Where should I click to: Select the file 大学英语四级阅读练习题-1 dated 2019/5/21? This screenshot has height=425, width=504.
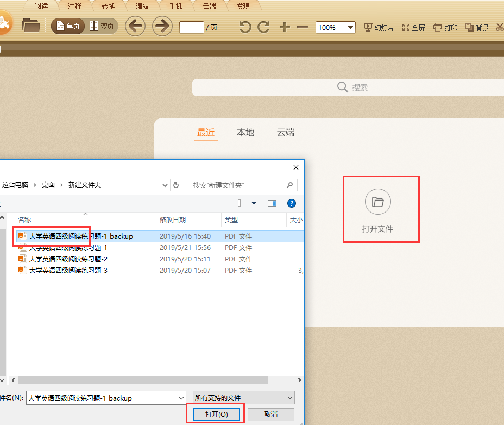(160, 247)
